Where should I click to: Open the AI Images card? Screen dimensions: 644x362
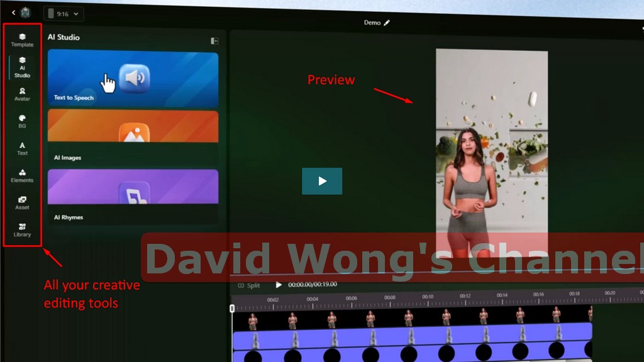point(133,137)
